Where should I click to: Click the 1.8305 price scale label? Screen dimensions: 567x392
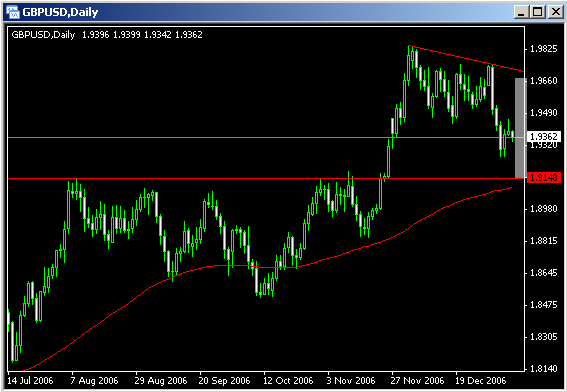click(x=543, y=337)
